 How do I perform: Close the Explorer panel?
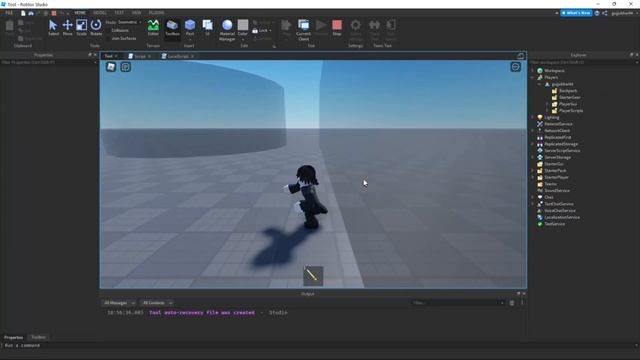point(637,55)
